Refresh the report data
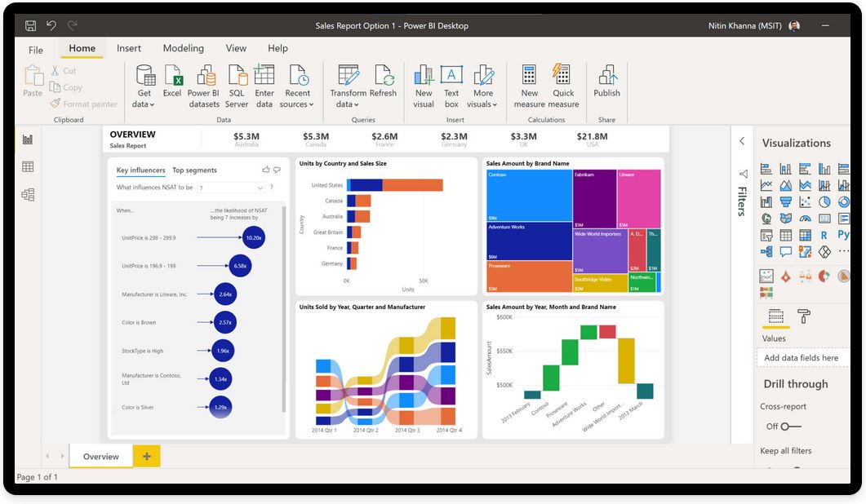The height and width of the screenshot is (504, 866). [384, 82]
